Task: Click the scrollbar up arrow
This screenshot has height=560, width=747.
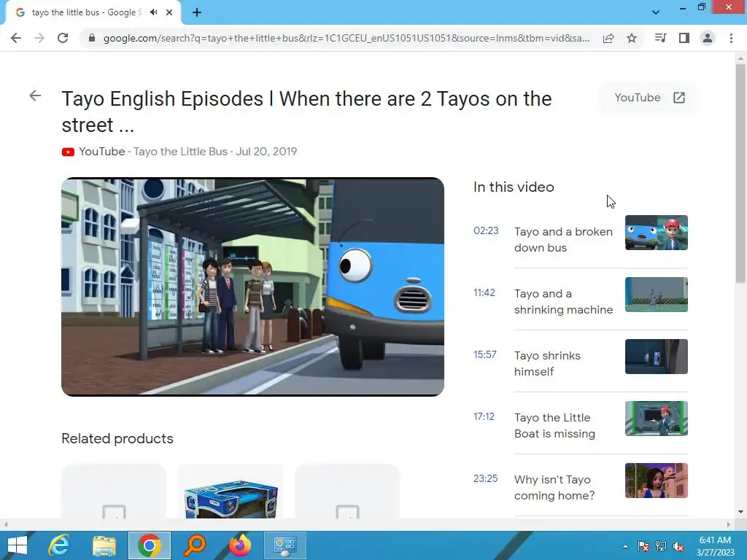Action: [740, 57]
